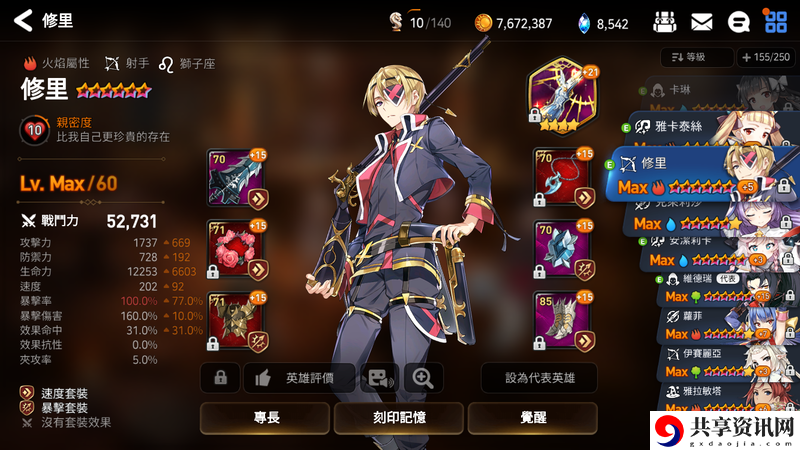
Task: Open the blue grid menu icon
Action: pyautogui.click(x=776, y=22)
